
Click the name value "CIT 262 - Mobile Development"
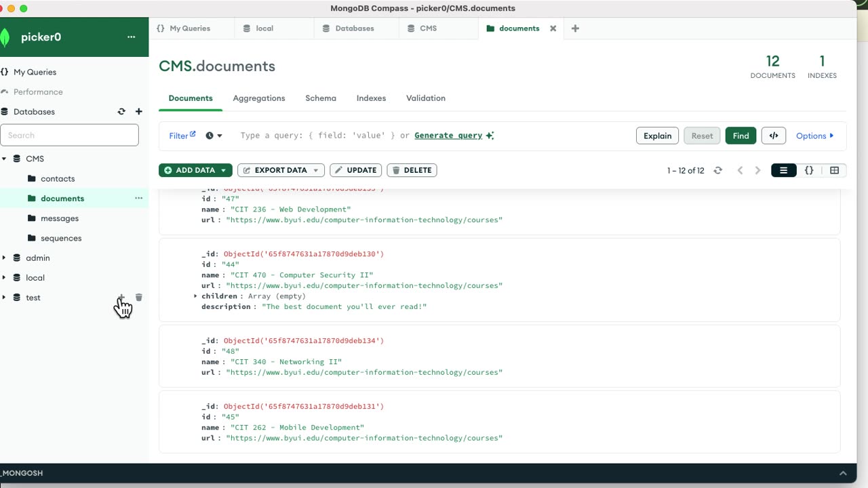(x=297, y=428)
